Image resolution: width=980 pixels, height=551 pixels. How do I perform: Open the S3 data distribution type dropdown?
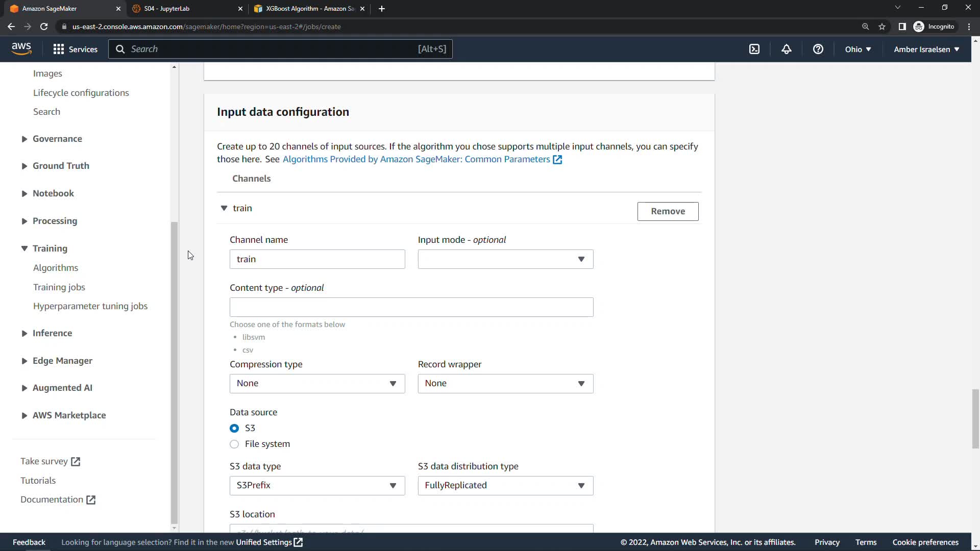click(x=505, y=486)
